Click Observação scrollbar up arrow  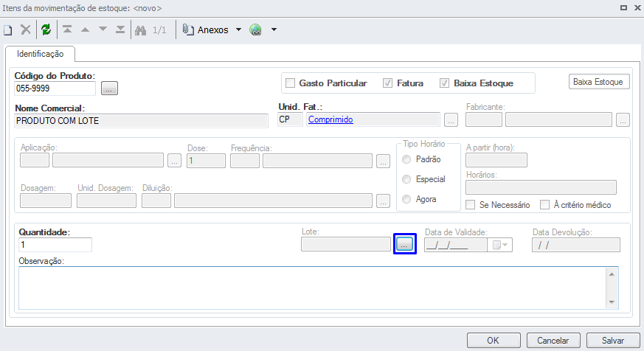[x=612, y=274]
